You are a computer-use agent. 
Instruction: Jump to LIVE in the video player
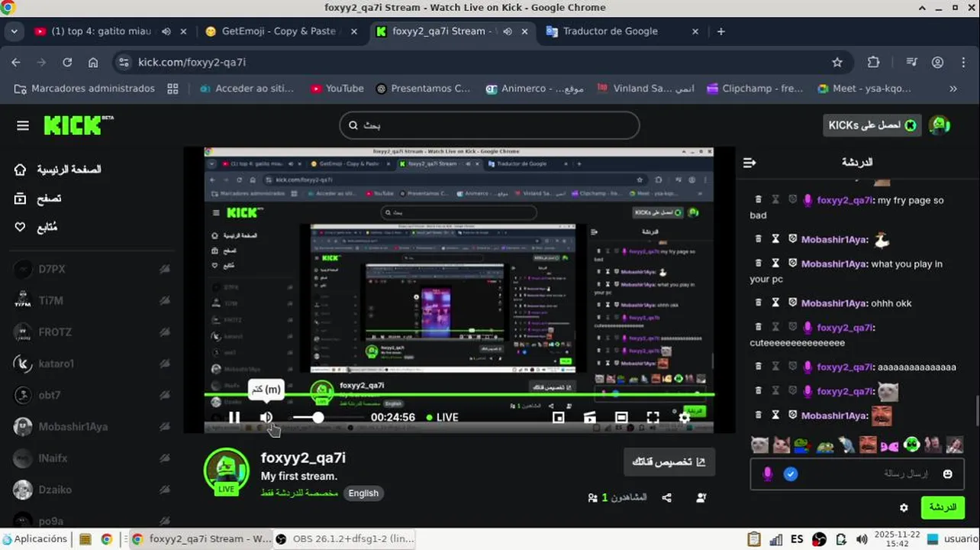point(443,417)
